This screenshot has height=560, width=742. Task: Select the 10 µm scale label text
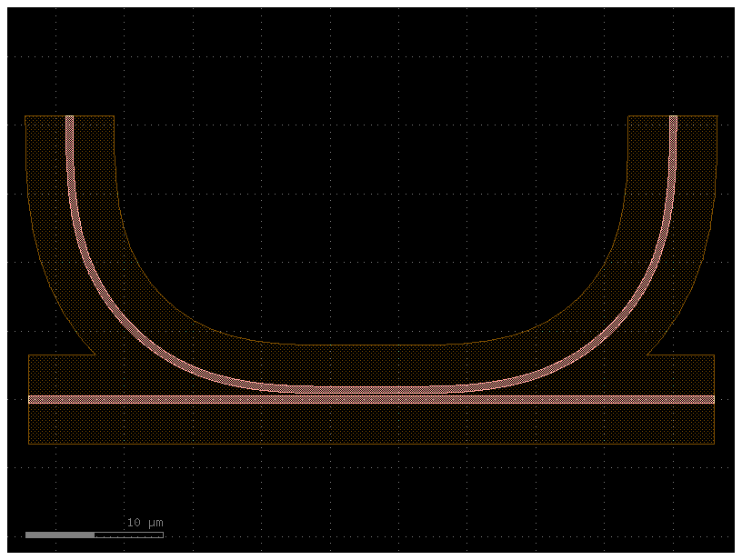coord(143,522)
